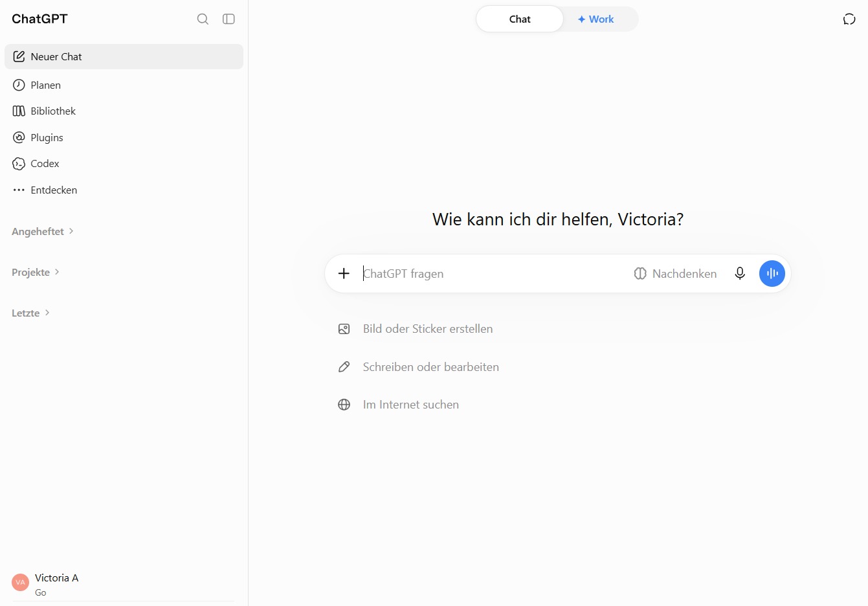This screenshot has height=606, width=868.
Task: Choose Bild oder Sticker erstellen suggestion
Action: point(416,329)
